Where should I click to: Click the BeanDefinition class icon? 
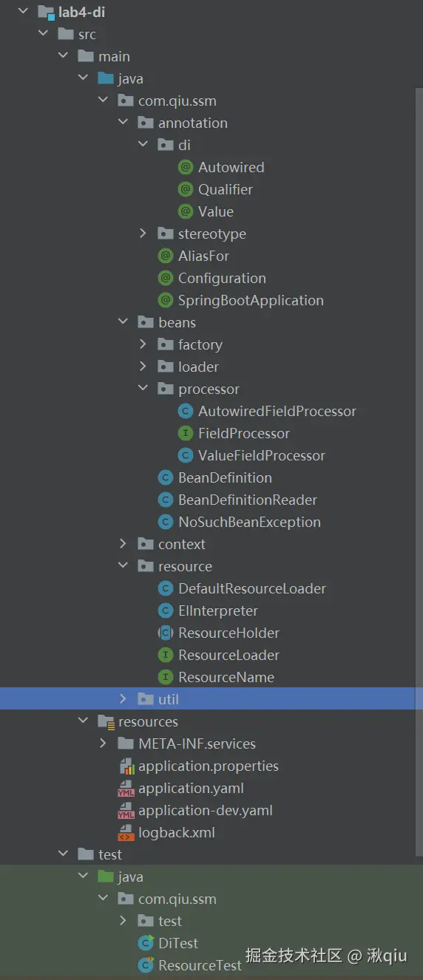(x=166, y=478)
